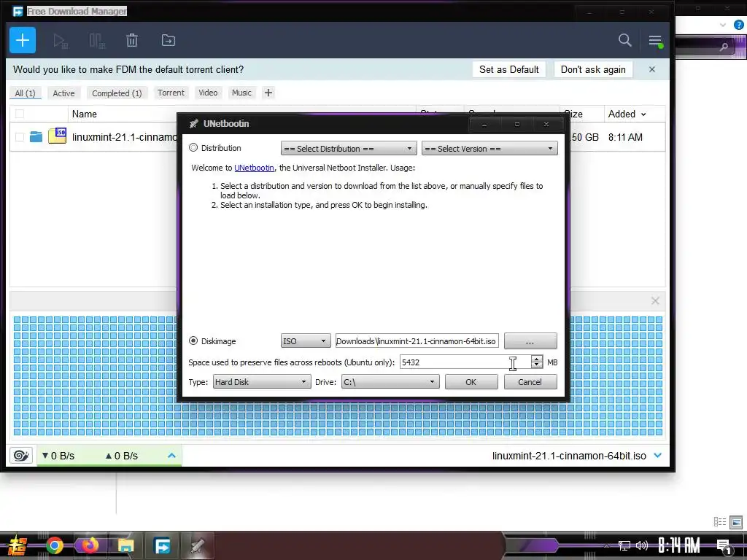Click Set as Default button
This screenshot has width=747, height=560.
point(508,69)
